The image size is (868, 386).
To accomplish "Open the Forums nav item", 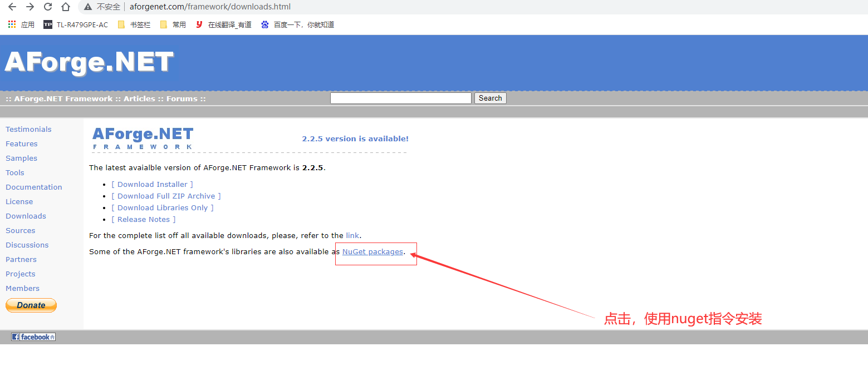I will [182, 98].
